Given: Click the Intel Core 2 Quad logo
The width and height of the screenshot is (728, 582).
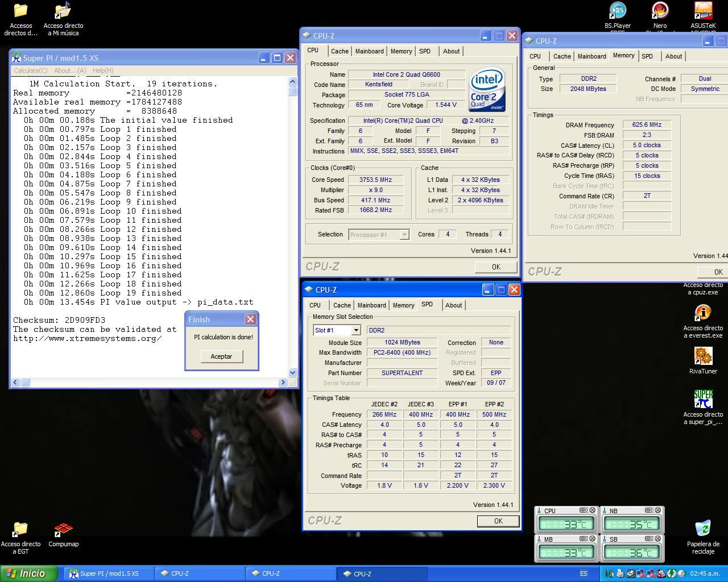Looking at the screenshot, I should [x=487, y=90].
